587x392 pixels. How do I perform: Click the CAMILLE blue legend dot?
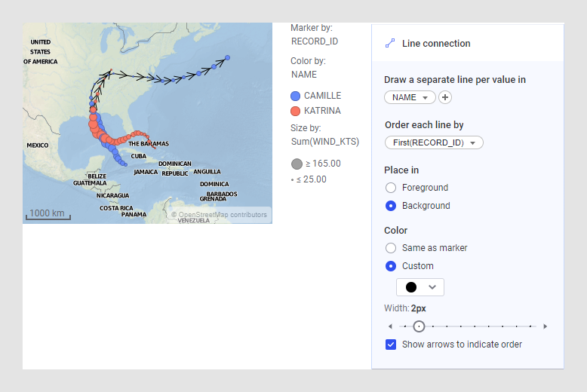296,96
